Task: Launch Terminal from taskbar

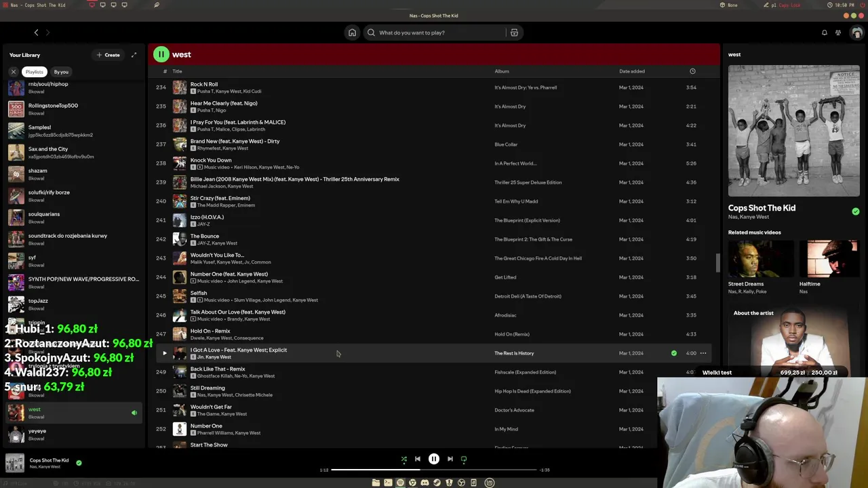Action: click(x=388, y=483)
